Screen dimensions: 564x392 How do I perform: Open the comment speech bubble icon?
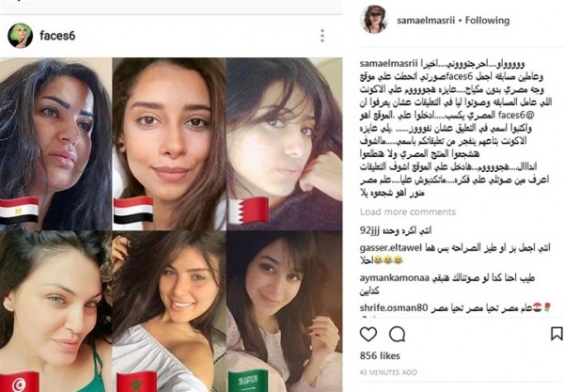pyautogui.click(x=397, y=334)
